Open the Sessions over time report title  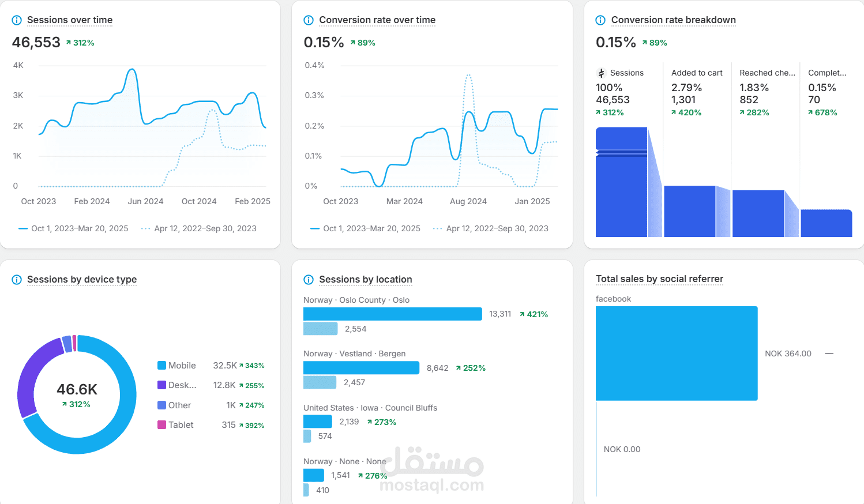click(70, 20)
